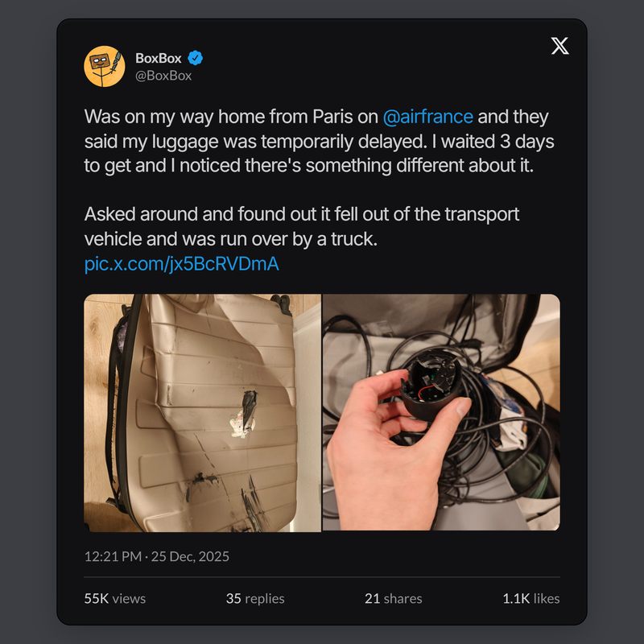
Task: Open the 35 replies count
Action: (x=255, y=598)
